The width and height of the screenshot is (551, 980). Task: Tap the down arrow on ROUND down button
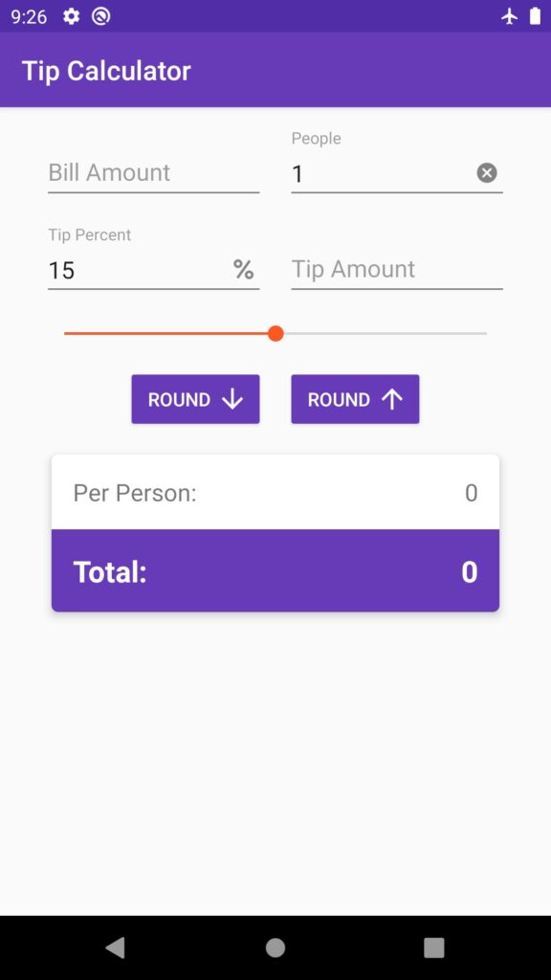coord(232,399)
